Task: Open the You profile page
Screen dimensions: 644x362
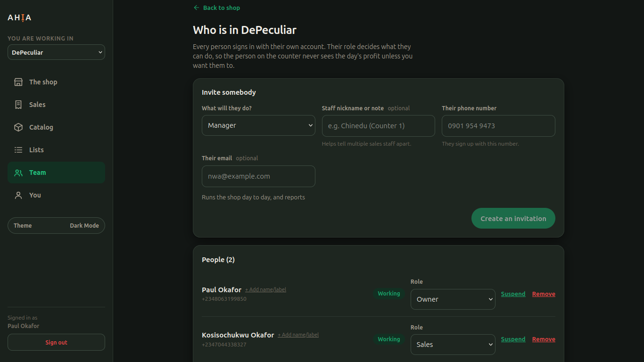Action: 56,195
